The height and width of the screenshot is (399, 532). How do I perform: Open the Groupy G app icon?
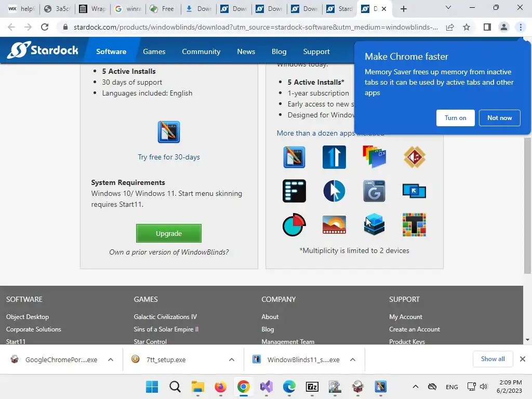pos(374,191)
